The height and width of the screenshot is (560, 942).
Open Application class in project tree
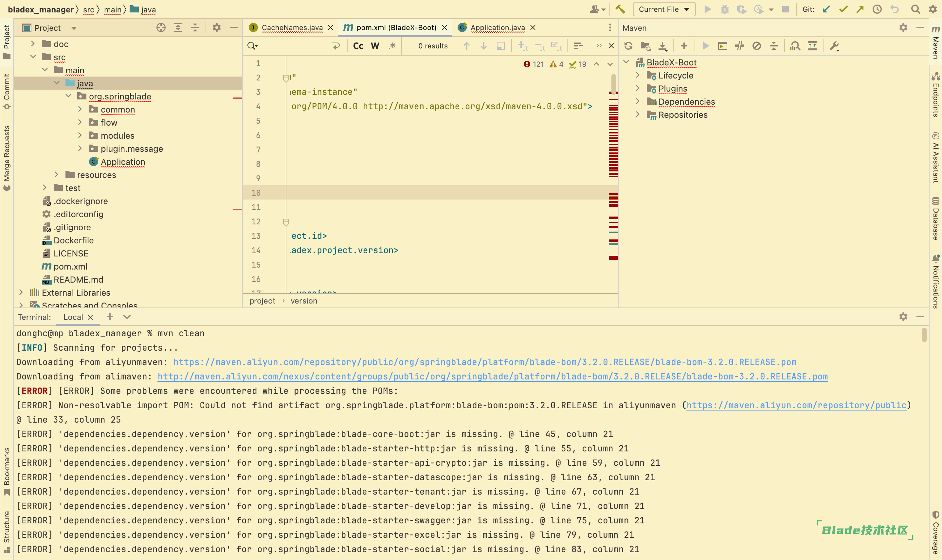pyautogui.click(x=123, y=162)
